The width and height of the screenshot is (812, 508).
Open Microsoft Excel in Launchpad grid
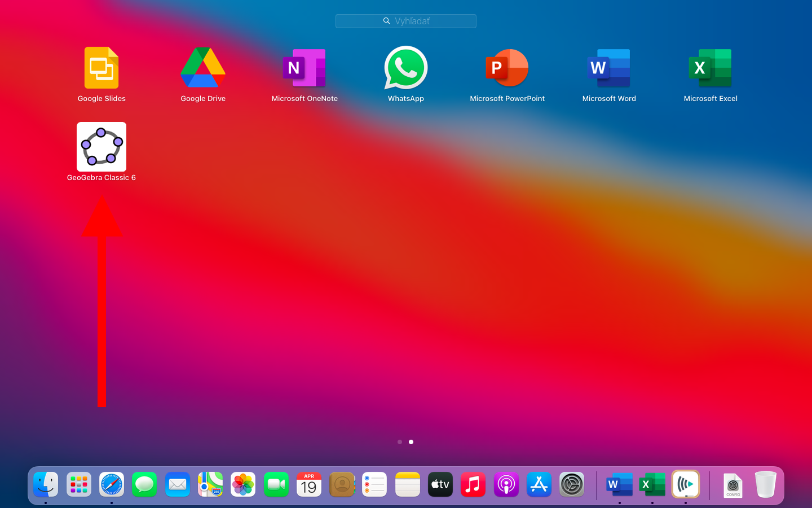[710, 68]
